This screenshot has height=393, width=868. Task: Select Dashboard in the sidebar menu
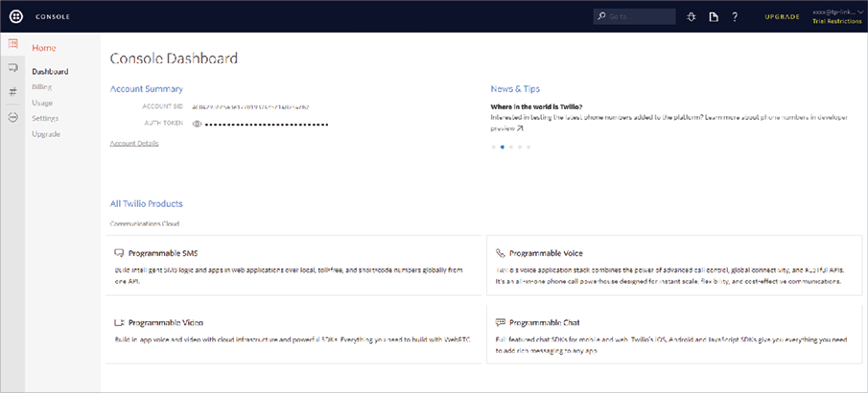50,71
